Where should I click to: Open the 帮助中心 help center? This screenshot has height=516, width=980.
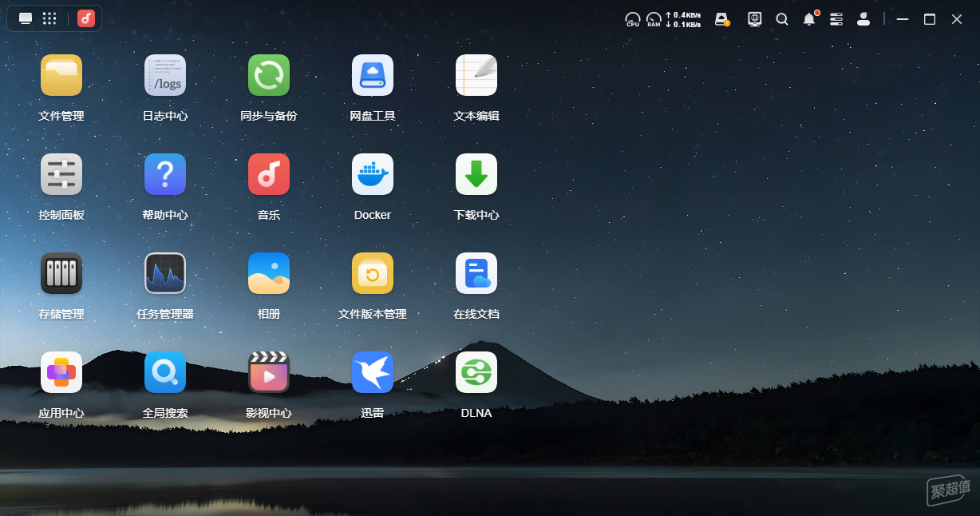(165, 174)
